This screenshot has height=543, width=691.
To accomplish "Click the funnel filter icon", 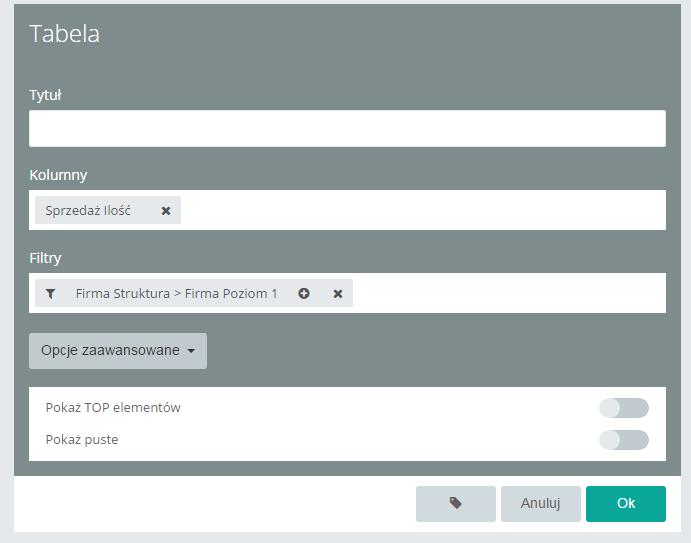I will [51, 294].
